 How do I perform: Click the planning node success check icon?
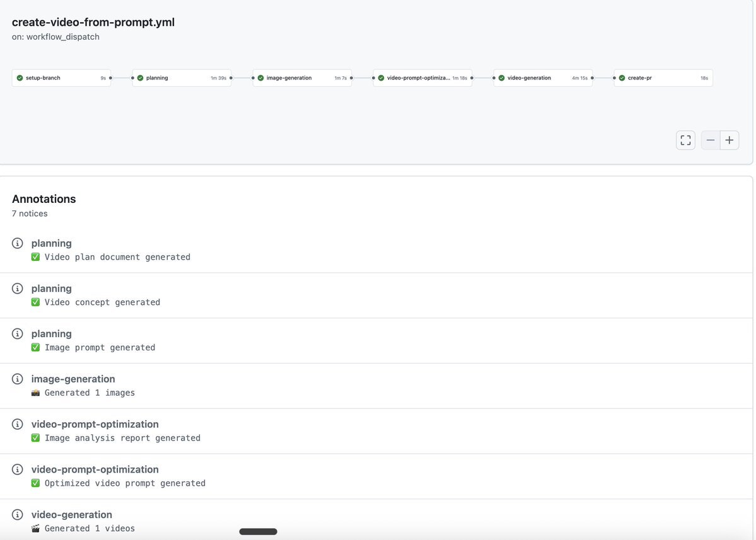[141, 78]
